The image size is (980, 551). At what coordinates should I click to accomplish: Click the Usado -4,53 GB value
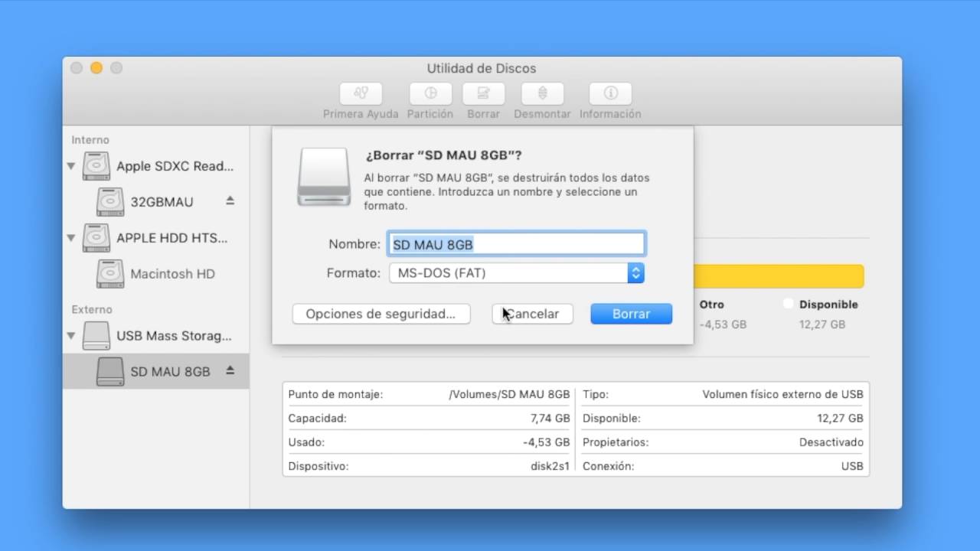547,442
